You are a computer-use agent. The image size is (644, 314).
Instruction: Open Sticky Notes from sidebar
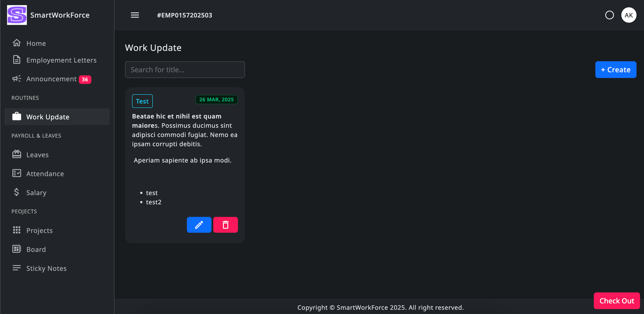tap(46, 269)
